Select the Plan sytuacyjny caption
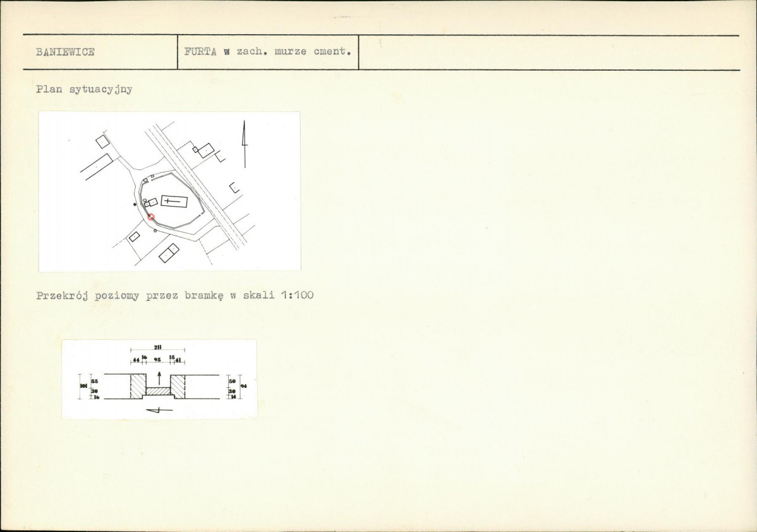This screenshot has height=532, width=757. click(84, 90)
